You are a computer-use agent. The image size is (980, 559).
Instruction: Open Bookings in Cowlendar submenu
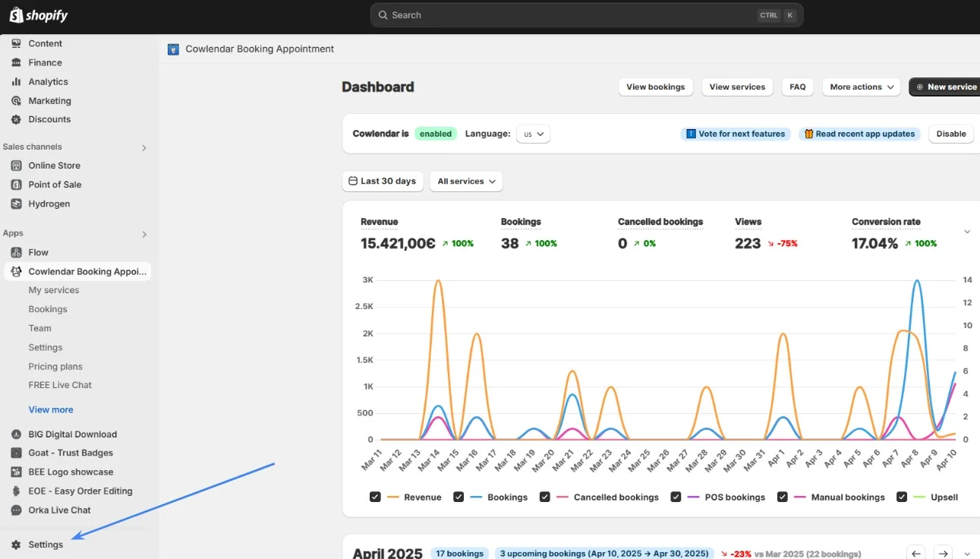click(48, 309)
